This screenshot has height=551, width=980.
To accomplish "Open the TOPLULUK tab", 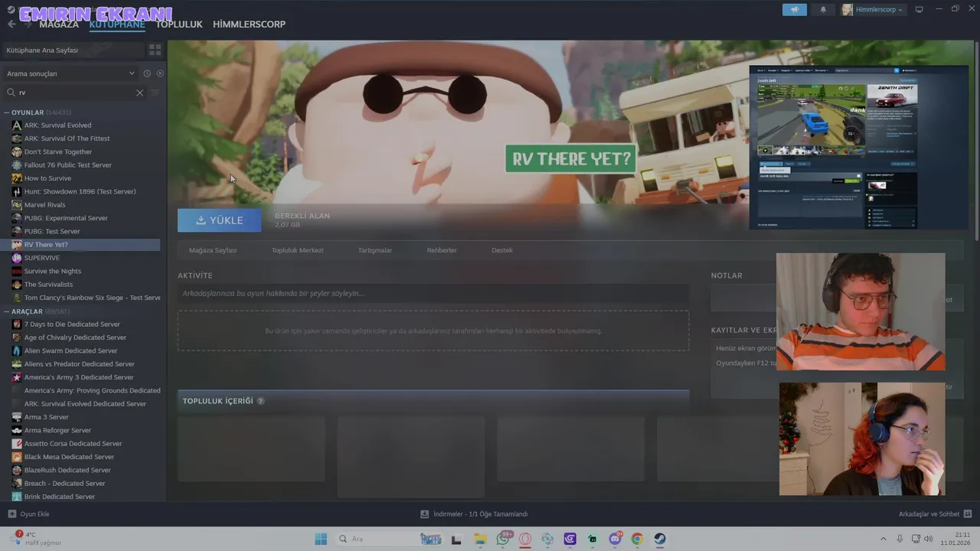I will (179, 24).
